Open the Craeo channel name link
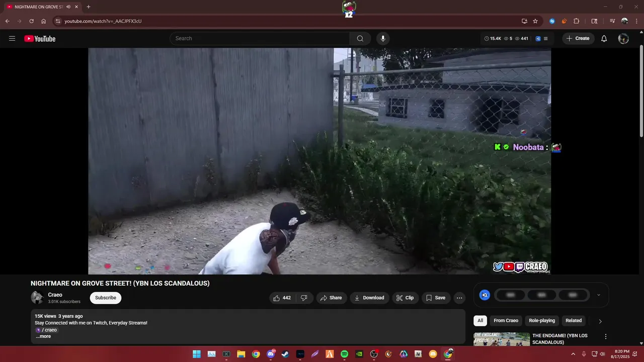This screenshot has height=362, width=644. pos(55,295)
